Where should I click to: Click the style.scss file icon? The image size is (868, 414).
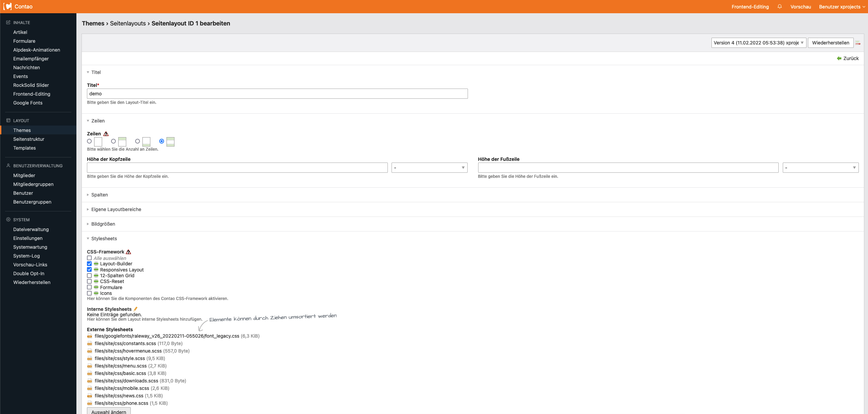pos(90,358)
